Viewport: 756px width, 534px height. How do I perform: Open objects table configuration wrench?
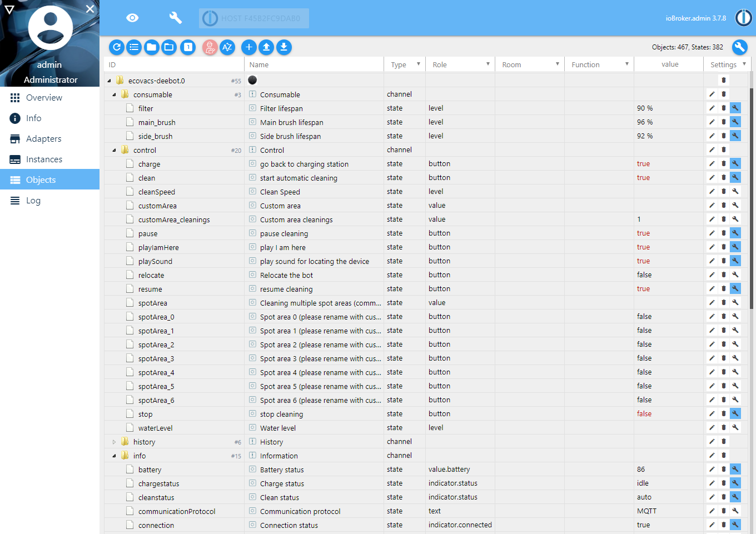point(739,47)
